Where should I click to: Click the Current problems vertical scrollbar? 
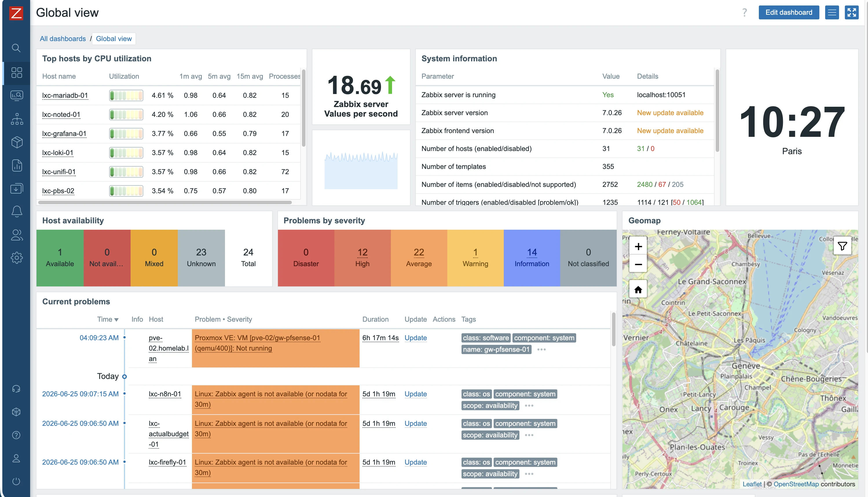[614, 330]
